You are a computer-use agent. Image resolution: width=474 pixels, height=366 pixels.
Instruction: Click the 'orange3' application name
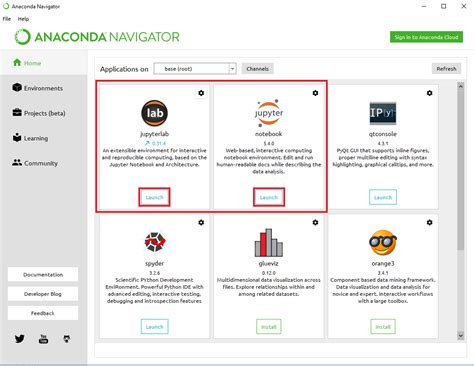coord(383,263)
